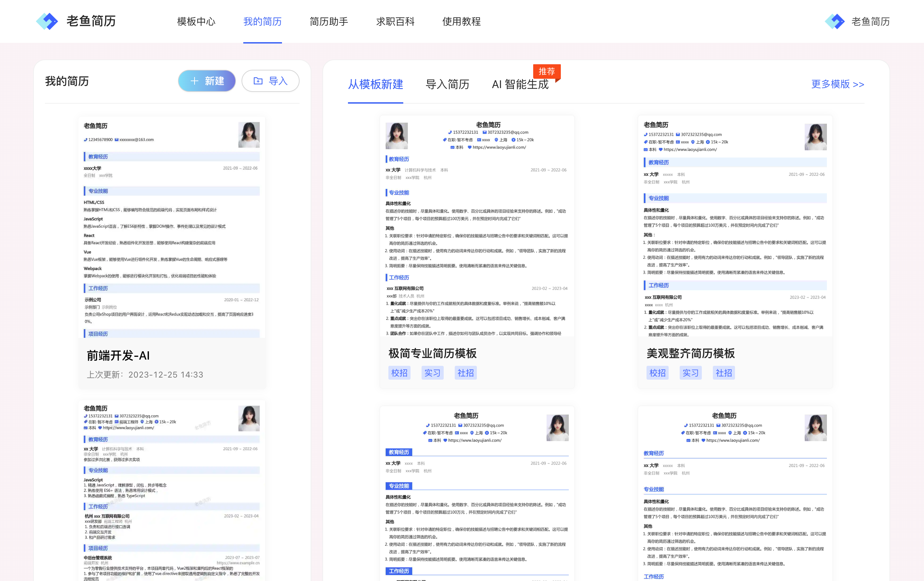Open the 前端开发-AI resume thumbnail

click(171, 227)
